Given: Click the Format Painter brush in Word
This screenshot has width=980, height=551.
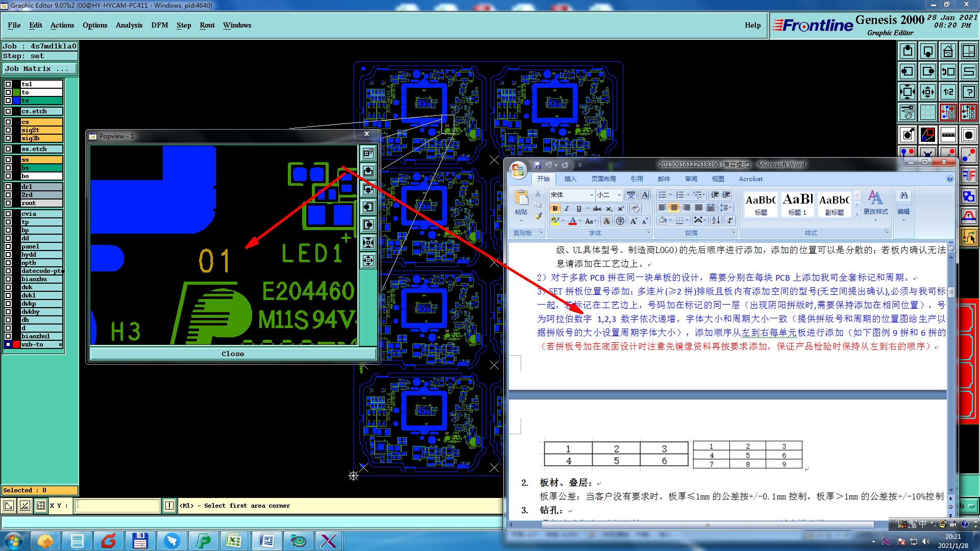Looking at the screenshot, I should pos(538,216).
